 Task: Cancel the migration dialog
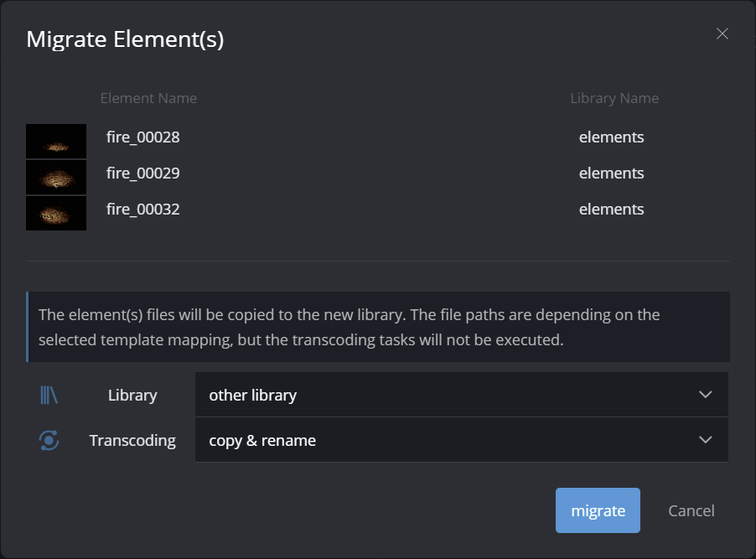691,510
